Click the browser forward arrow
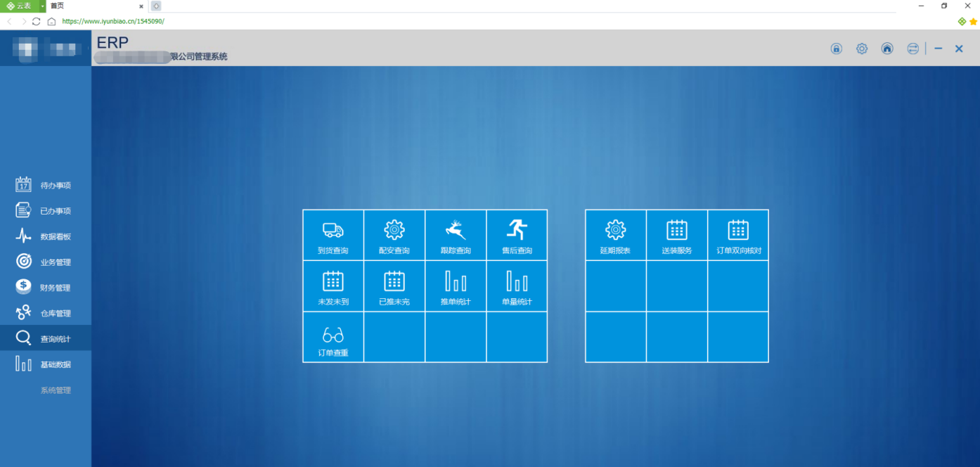 pyautogui.click(x=23, y=21)
